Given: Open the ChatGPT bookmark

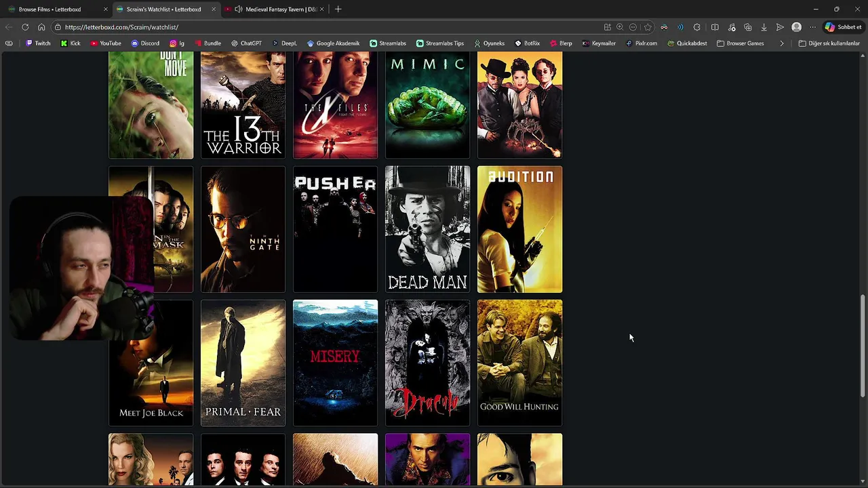Looking at the screenshot, I should [x=246, y=43].
